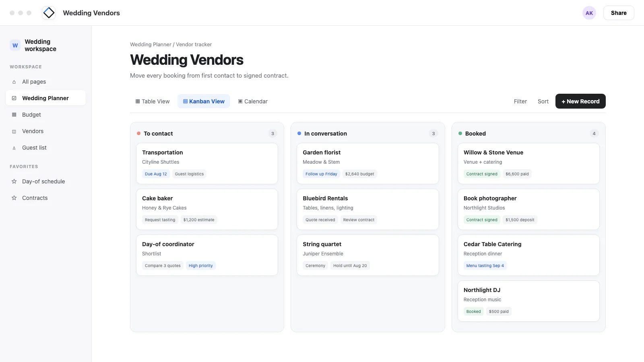Viewport: 644px width, 362px height.
Task: Click the calendar icon in Calendar tab
Action: tap(240, 101)
